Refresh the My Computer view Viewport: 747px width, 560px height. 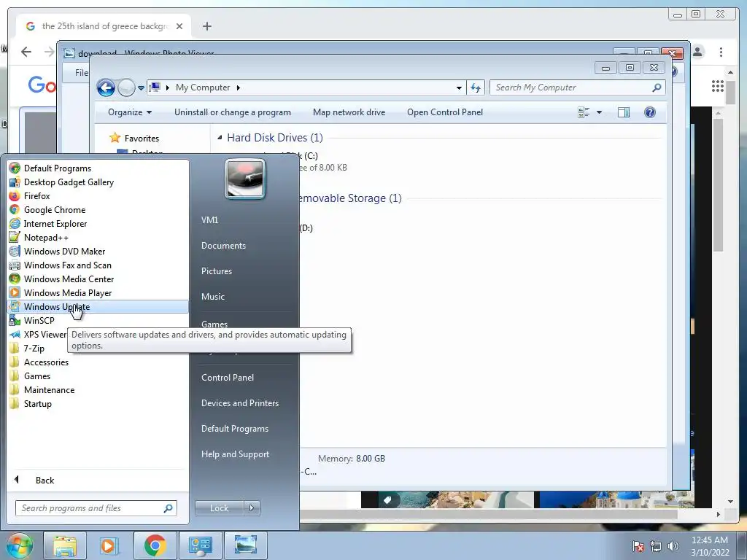tap(476, 87)
